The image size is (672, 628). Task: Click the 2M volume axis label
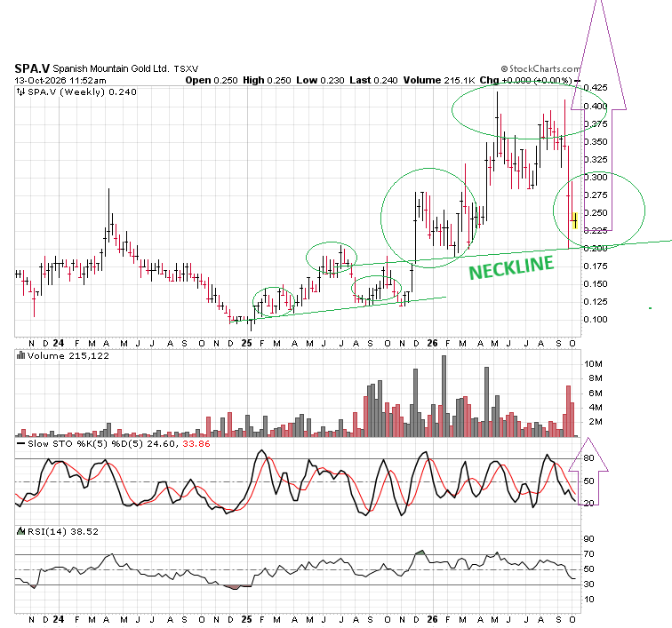[x=596, y=422]
